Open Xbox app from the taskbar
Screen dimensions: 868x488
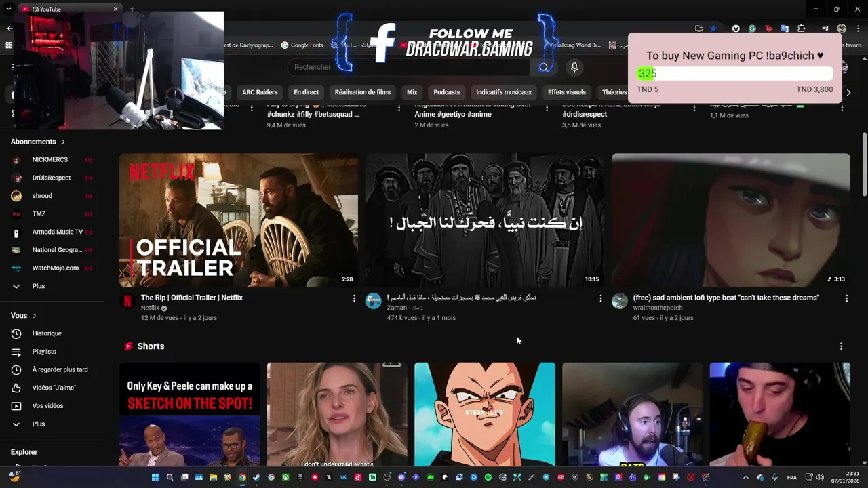285,477
